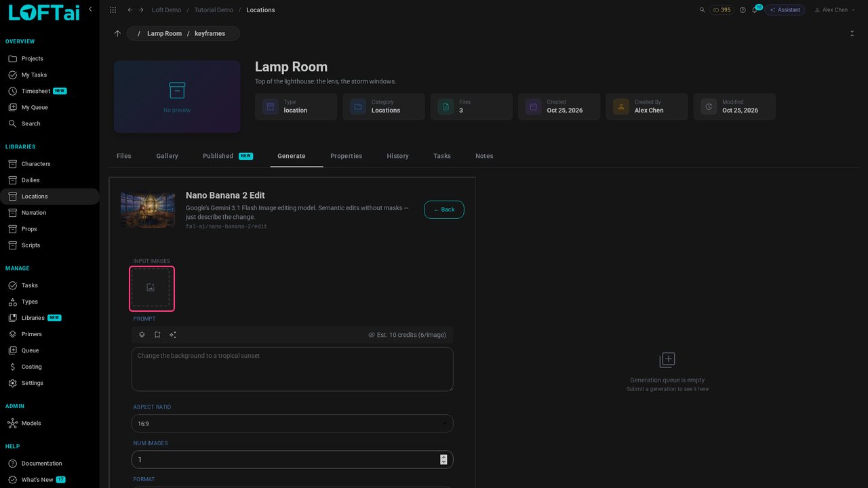This screenshot has height=488, width=868.
Task: Open the Timesheet sidebar item
Action: 50,91
